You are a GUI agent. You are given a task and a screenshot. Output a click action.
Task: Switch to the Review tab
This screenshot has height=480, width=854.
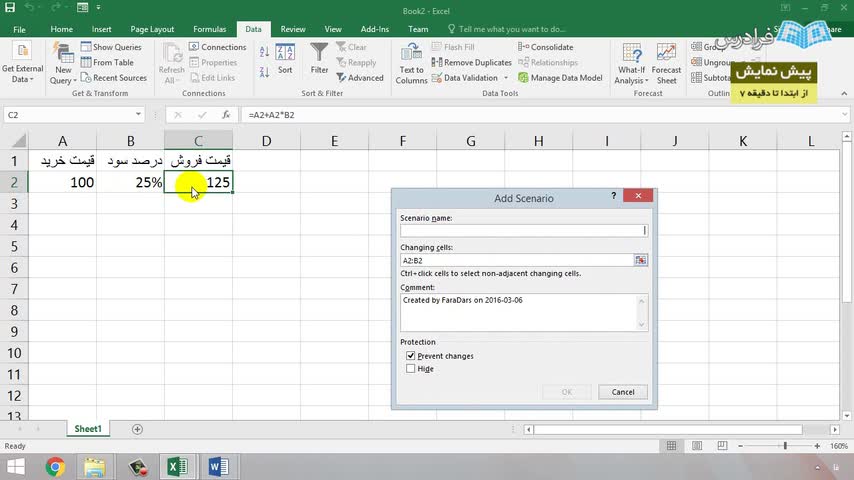tap(292, 29)
